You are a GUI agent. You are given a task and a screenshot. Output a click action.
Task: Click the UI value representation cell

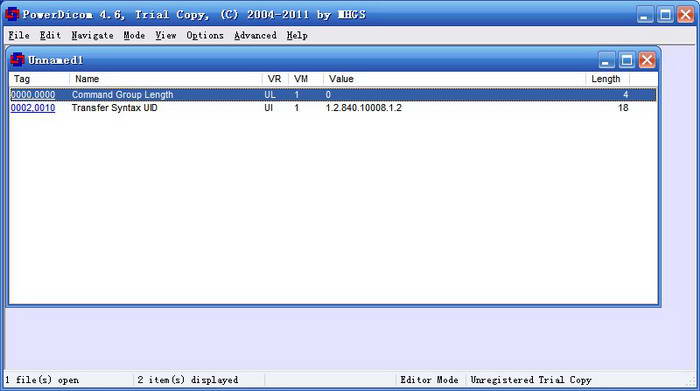(x=268, y=108)
